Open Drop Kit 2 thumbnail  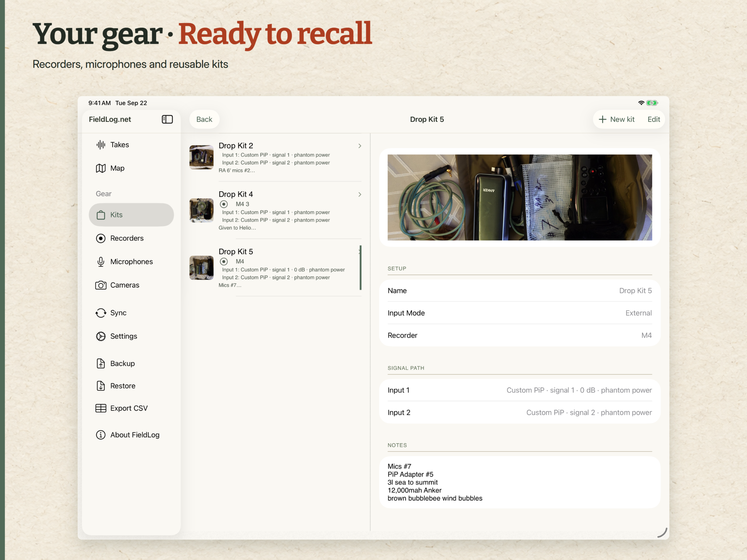point(201,157)
